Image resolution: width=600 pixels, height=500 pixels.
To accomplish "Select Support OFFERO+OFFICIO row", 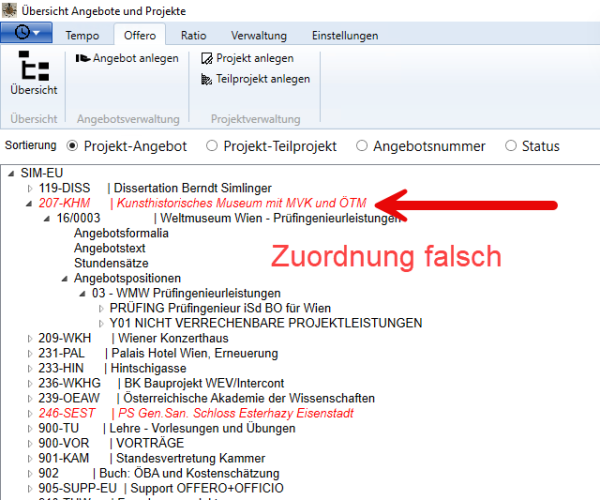I will [161, 488].
